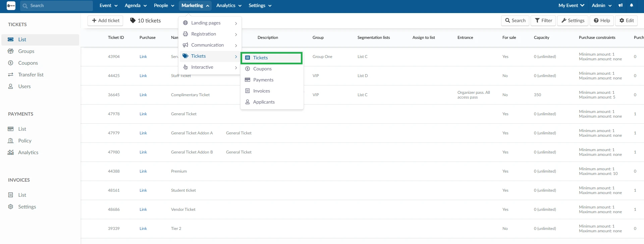This screenshot has height=244, width=644.
Task: Click the app logo icon
Action: tap(11, 6)
